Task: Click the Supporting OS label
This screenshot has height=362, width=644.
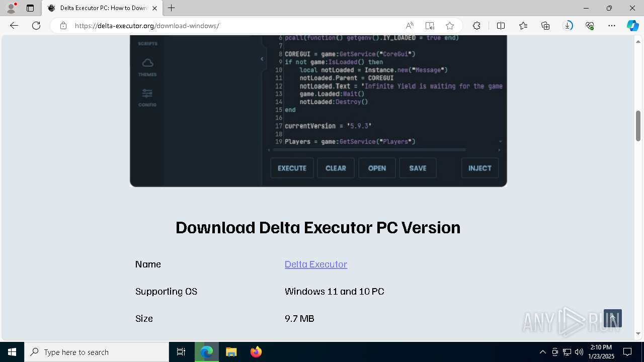Action: point(166,292)
